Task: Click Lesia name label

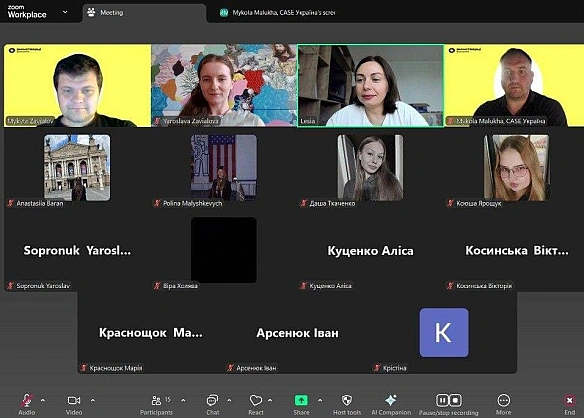Action: click(x=308, y=121)
